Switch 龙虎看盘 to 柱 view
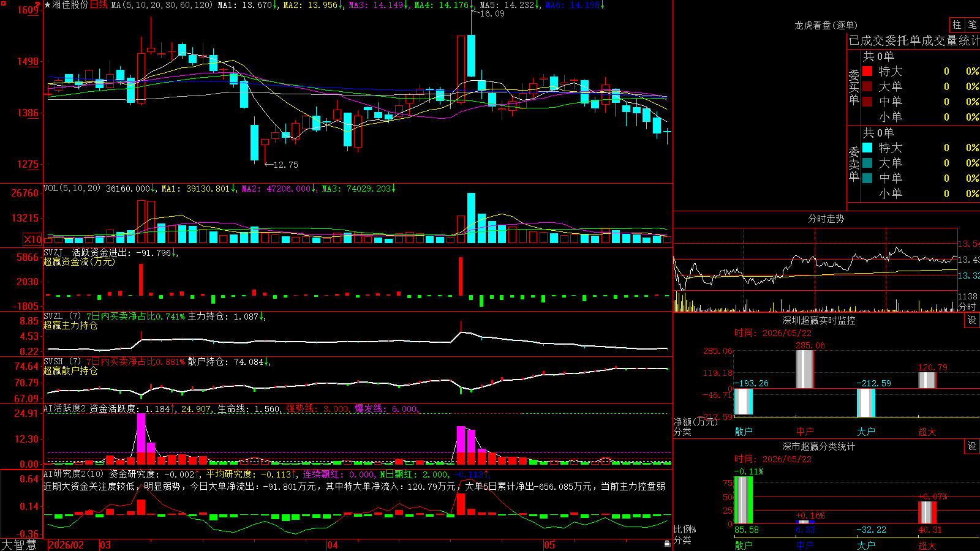 [x=957, y=25]
